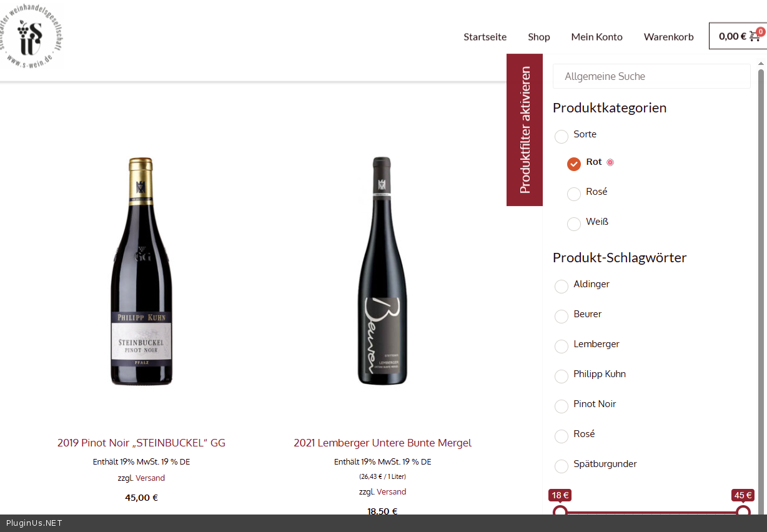Enable the Philipp Kuhn tag filter

tap(562, 377)
